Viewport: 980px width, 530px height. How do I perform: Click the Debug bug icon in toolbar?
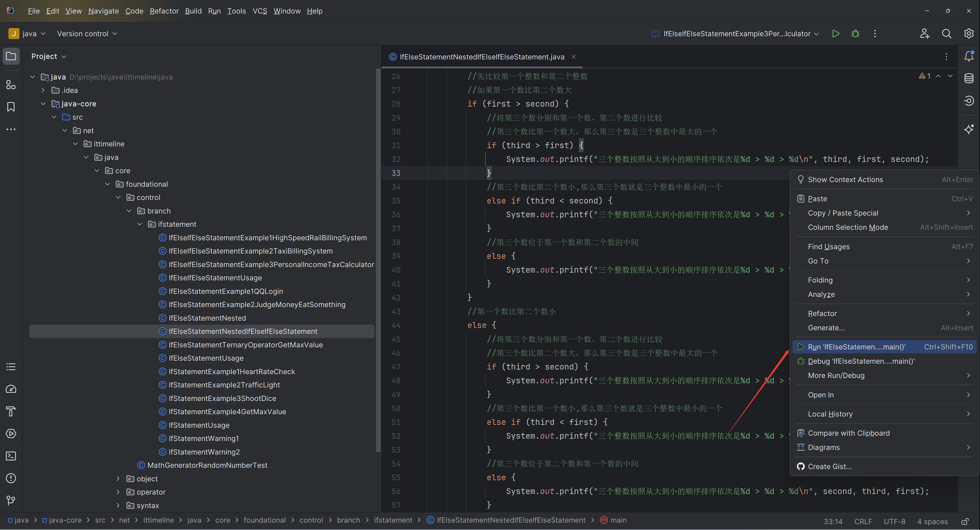pyautogui.click(x=855, y=33)
